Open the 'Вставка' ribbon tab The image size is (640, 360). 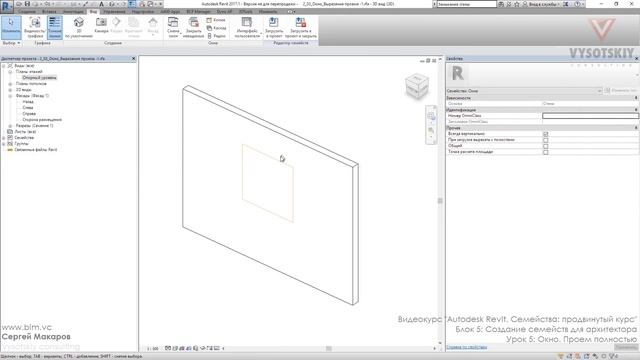click(x=49, y=12)
